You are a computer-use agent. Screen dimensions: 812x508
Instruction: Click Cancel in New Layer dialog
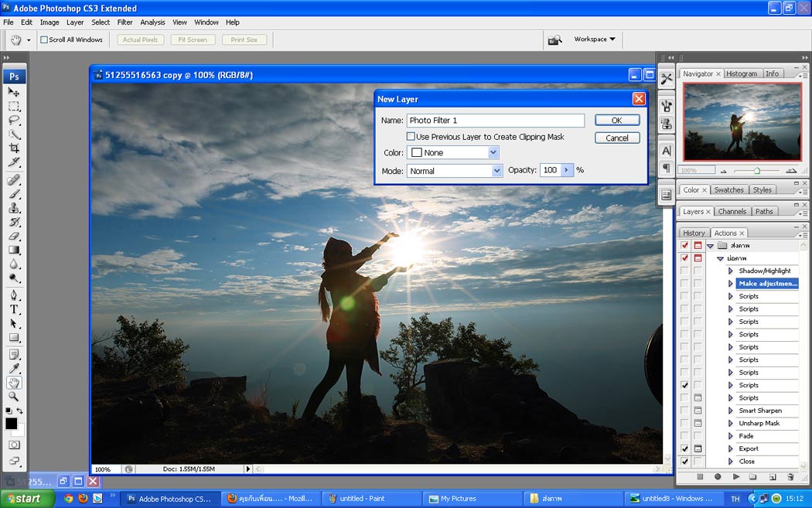(616, 138)
